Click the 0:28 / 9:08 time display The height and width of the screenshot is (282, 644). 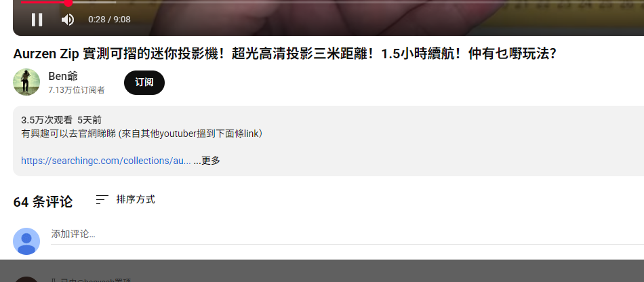point(109,19)
